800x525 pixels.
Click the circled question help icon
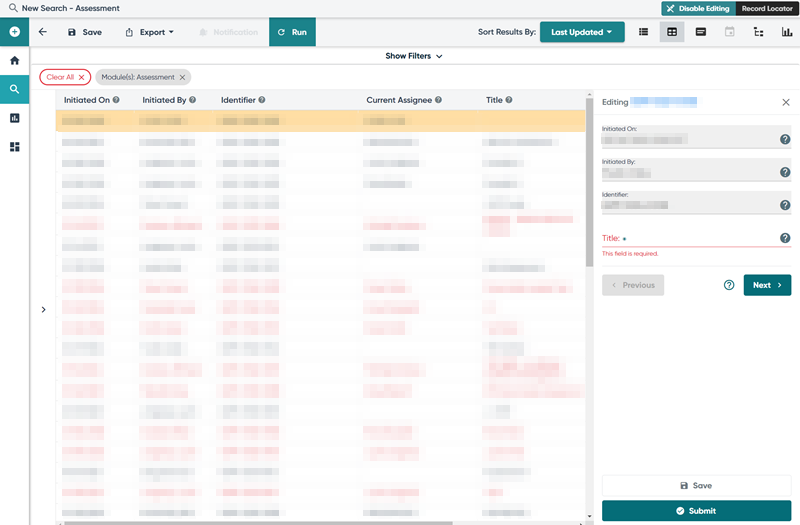pyautogui.click(x=729, y=285)
